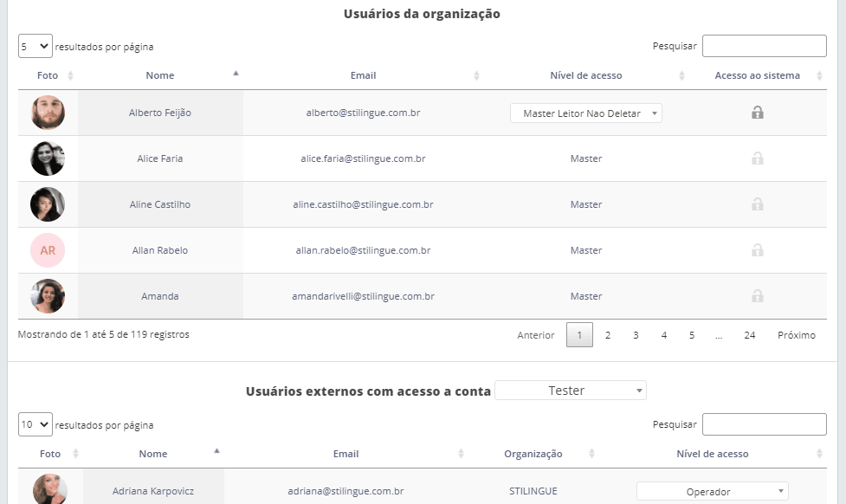Viewport: 846px width, 504px height.
Task: Change organization table results per page selector
Action: 35,46
